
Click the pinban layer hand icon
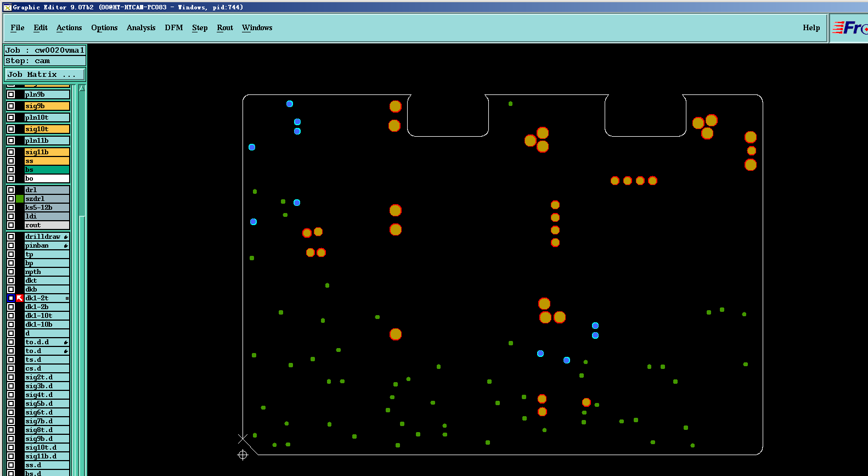click(x=66, y=245)
